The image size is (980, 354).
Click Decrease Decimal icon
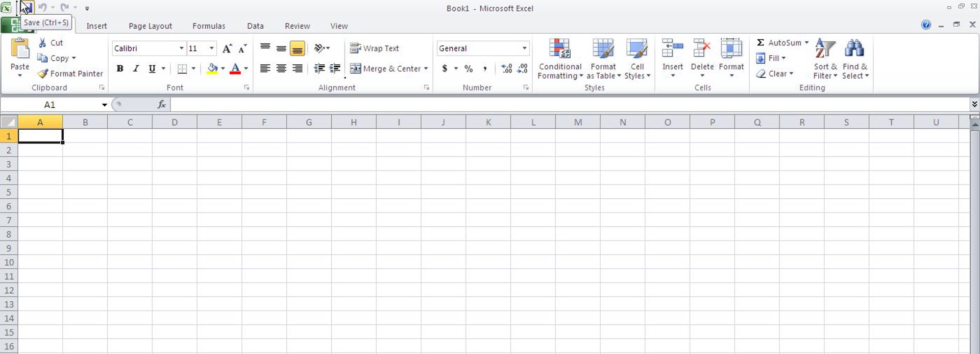(x=523, y=68)
